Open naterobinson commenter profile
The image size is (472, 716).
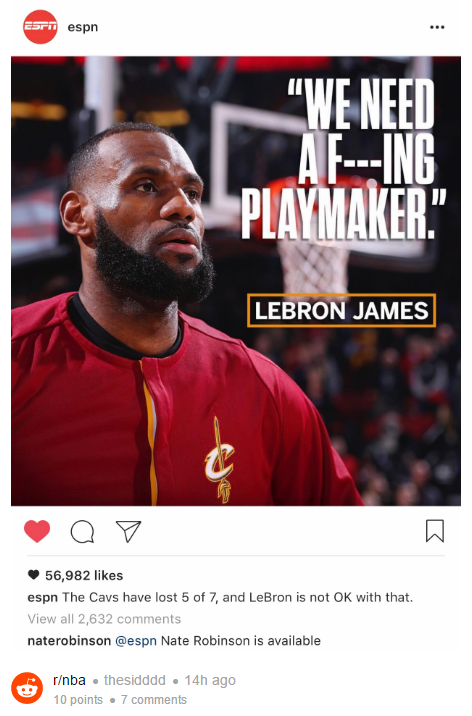click(69, 641)
